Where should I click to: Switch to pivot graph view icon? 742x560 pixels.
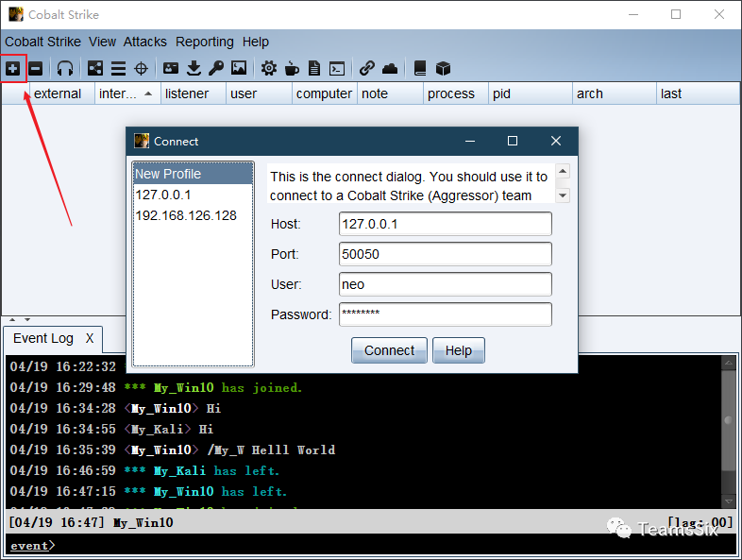(95, 69)
